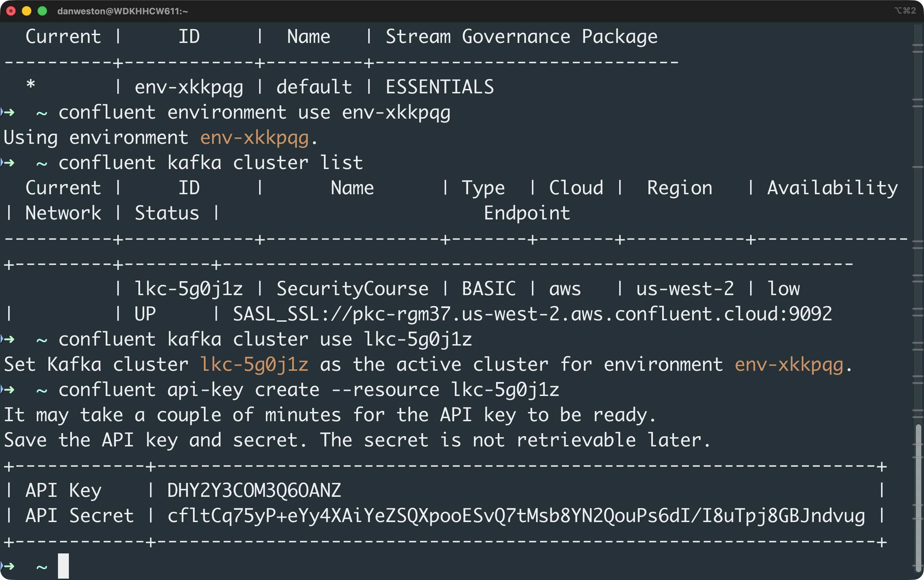Select the ESSENTIALS governance package text
The height and width of the screenshot is (580, 924).
pos(440,86)
